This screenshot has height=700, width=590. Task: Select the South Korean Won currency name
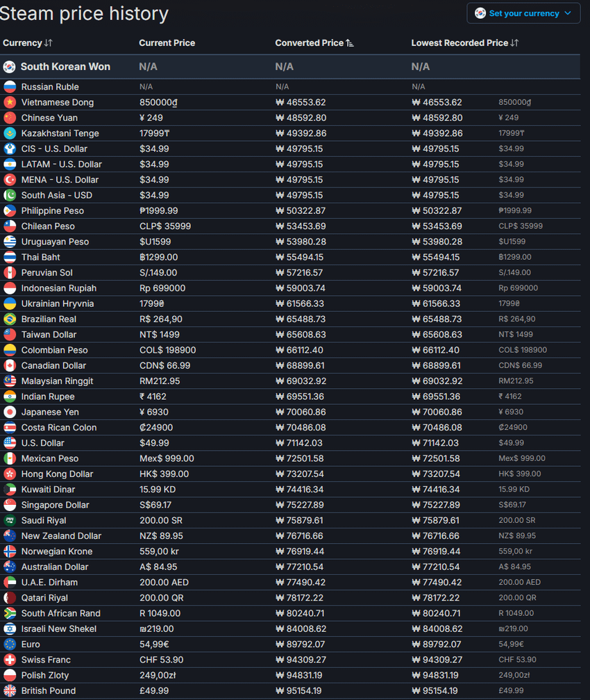click(65, 67)
